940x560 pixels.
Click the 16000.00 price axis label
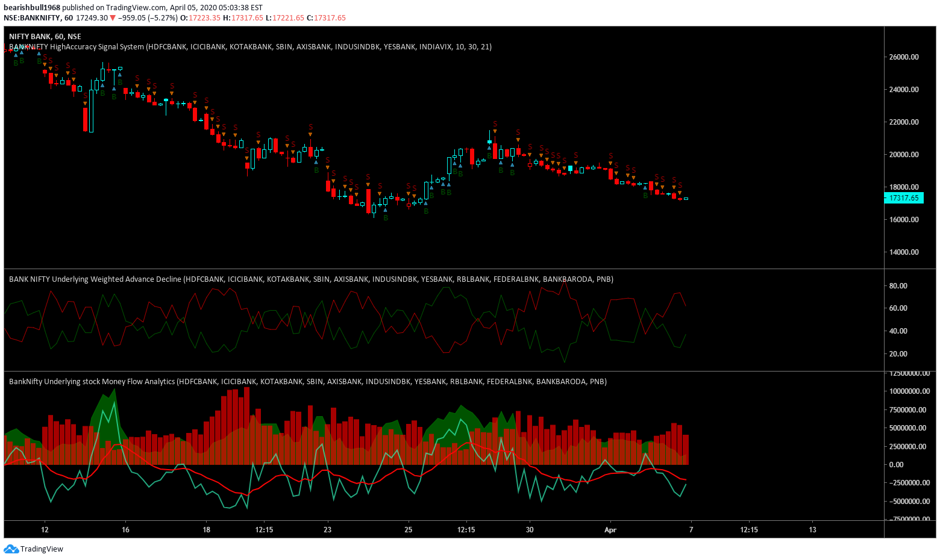(904, 220)
